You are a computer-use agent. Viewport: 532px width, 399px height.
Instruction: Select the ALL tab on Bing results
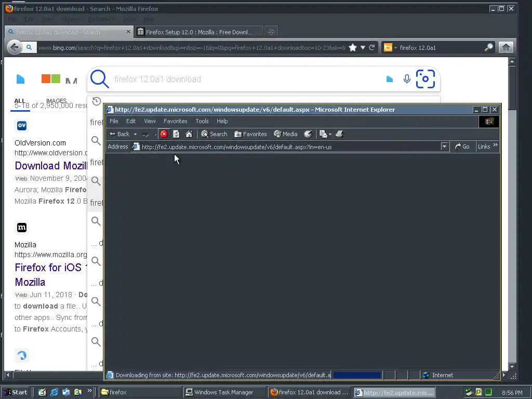tap(20, 101)
